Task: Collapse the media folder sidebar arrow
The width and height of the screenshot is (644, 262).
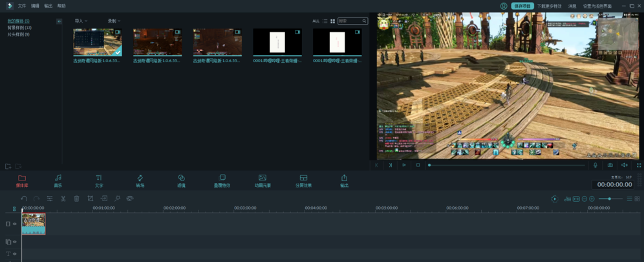Action: 59,21
